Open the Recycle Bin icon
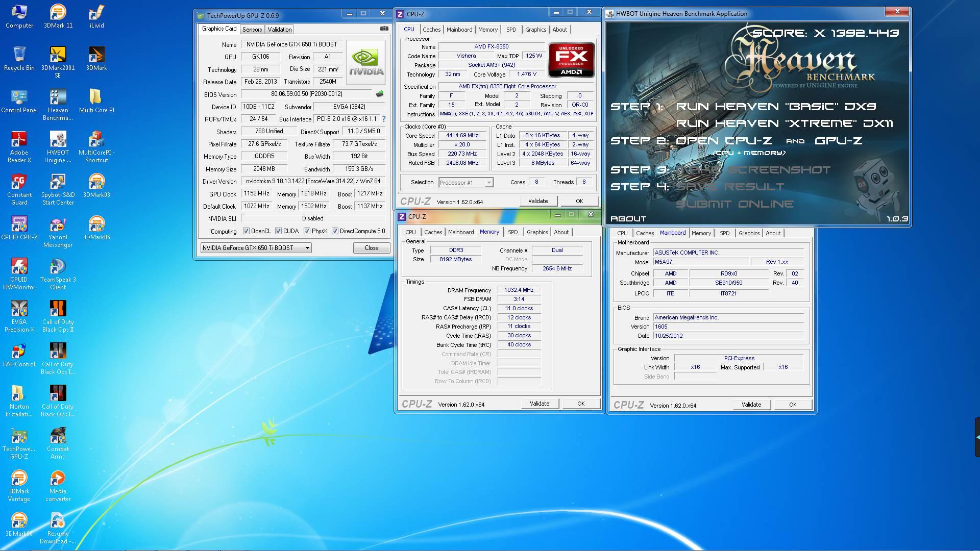Image resolution: width=980 pixels, height=551 pixels. [x=19, y=59]
